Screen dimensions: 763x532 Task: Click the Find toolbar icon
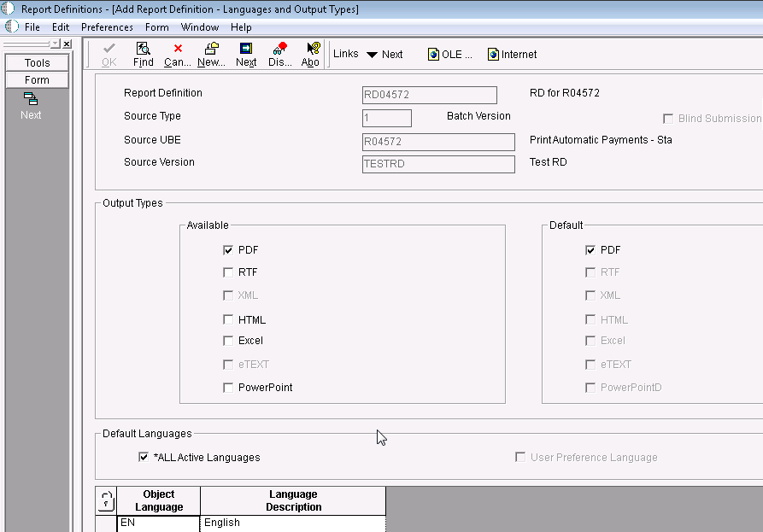coord(143,48)
